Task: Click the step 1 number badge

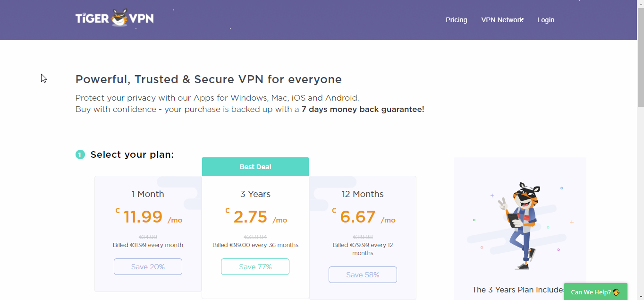Action: click(x=80, y=154)
